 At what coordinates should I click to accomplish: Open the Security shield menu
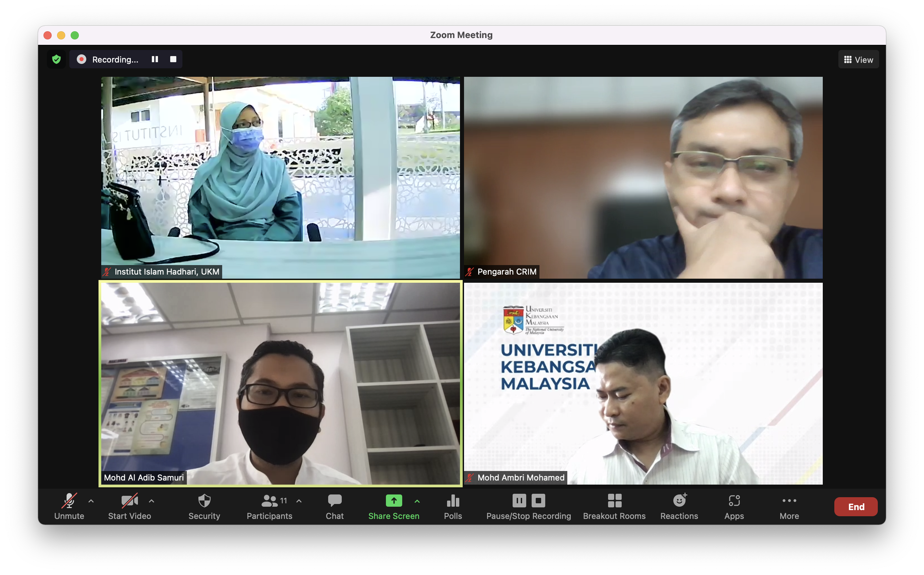[204, 506]
